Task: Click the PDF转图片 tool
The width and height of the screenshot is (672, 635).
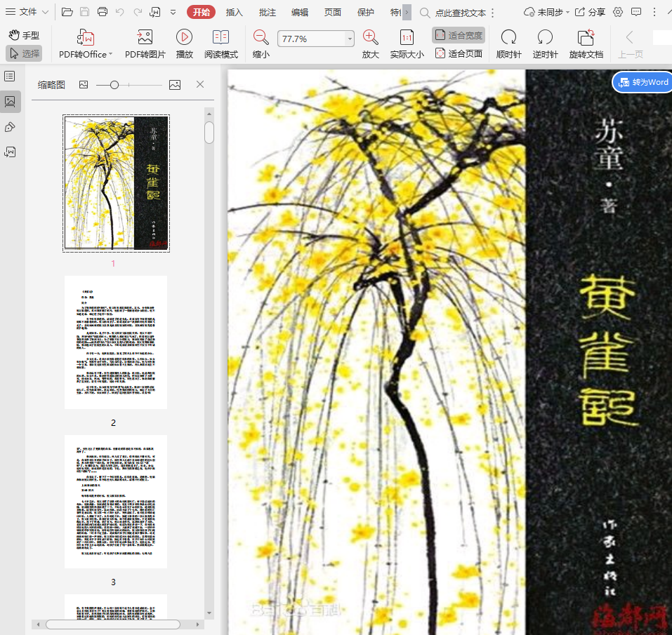Action: 145,44
